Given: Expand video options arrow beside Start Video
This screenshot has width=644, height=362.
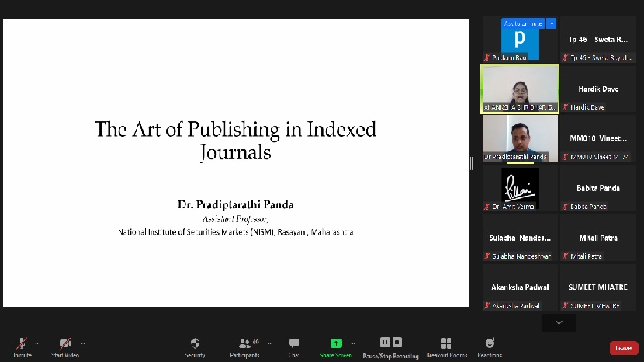Looking at the screenshot, I should (83, 343).
